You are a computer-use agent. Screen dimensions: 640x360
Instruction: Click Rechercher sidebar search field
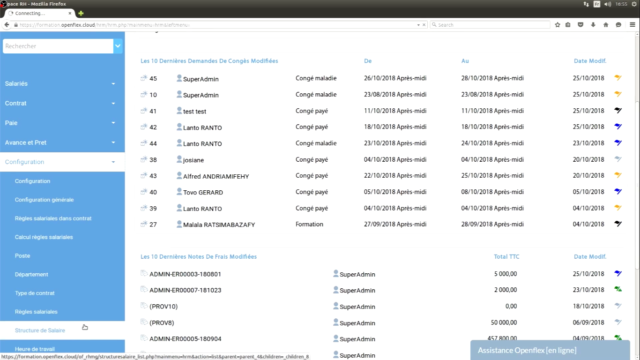pyautogui.click(x=58, y=46)
